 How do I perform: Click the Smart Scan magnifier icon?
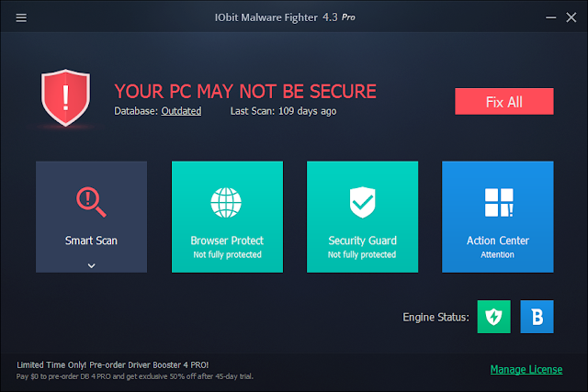coord(91,200)
